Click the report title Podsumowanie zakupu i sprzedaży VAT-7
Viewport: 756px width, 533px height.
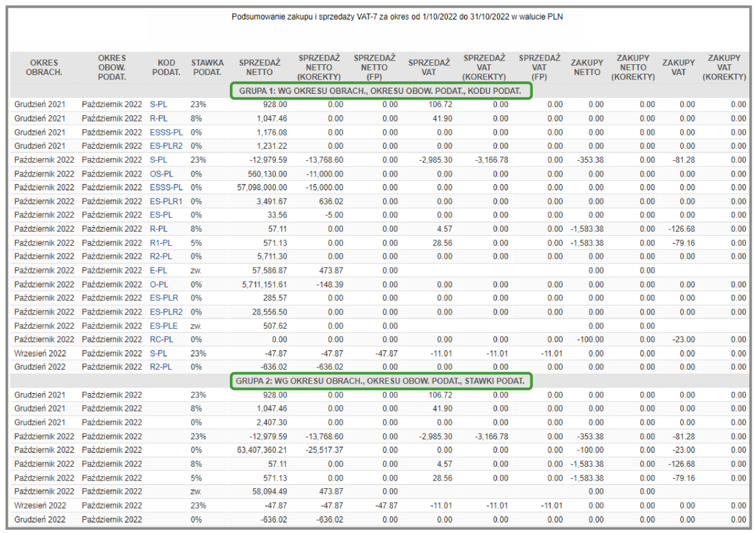[x=398, y=17]
